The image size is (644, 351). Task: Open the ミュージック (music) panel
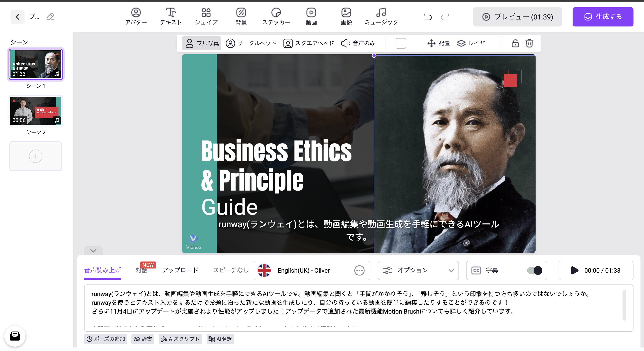(381, 16)
